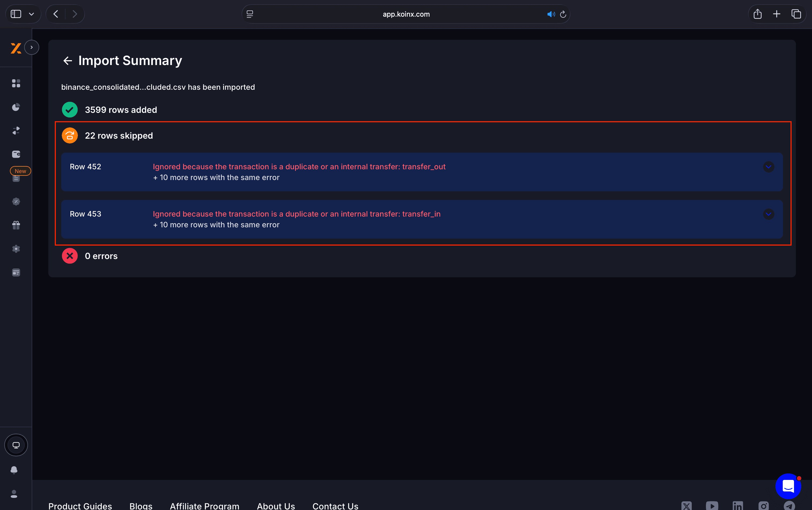This screenshot has height=510, width=812.
Task: Select the wallet icon in sidebar
Action: coord(16,154)
